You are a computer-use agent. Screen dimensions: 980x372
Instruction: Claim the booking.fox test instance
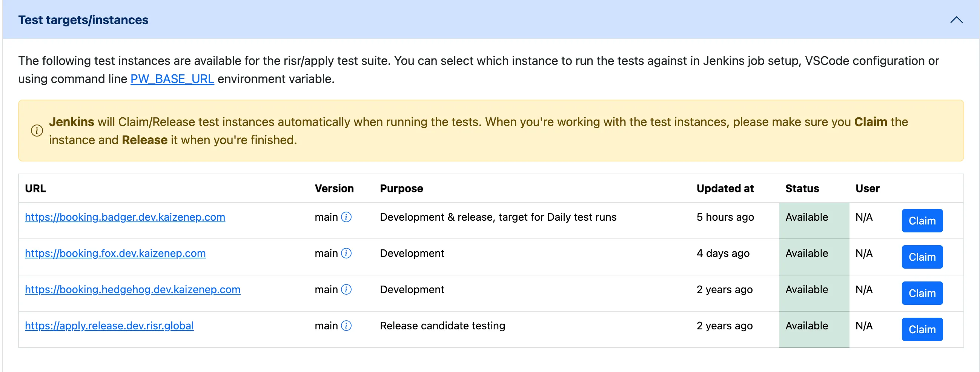pos(922,257)
